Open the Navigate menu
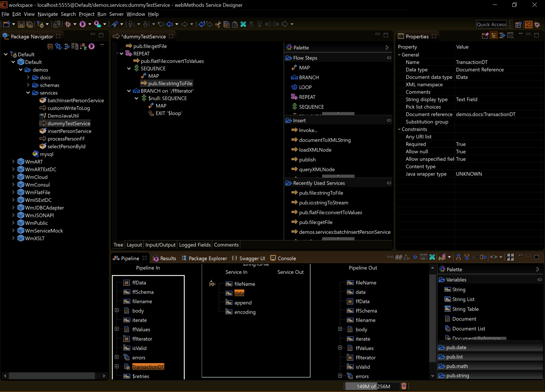The height and width of the screenshot is (392, 545). [47, 14]
